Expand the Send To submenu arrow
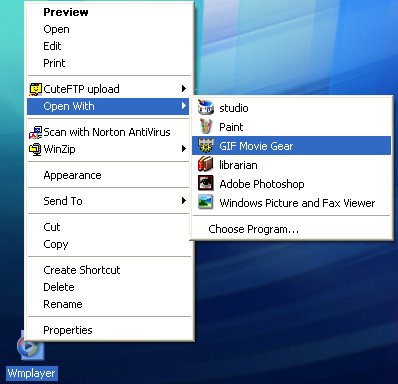Screen dimensions: 398x384 click(183, 201)
